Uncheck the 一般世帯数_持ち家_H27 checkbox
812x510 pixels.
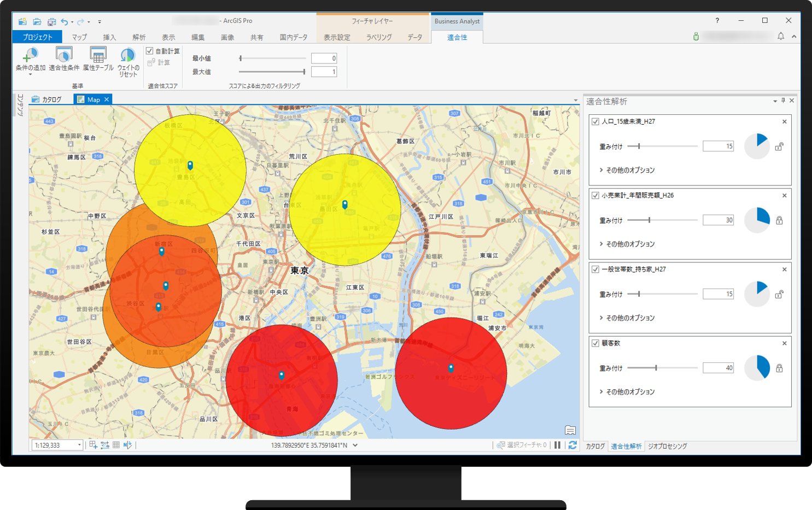pos(595,269)
